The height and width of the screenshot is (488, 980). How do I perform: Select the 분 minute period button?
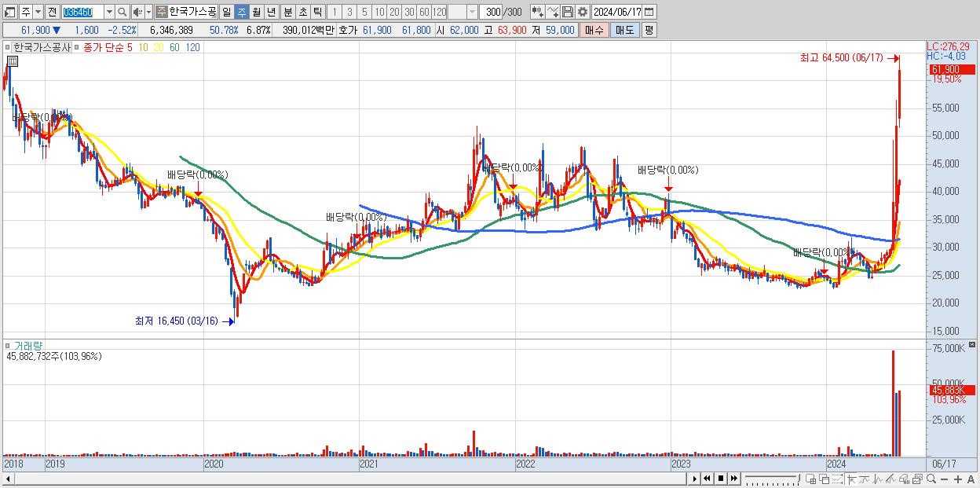point(287,12)
